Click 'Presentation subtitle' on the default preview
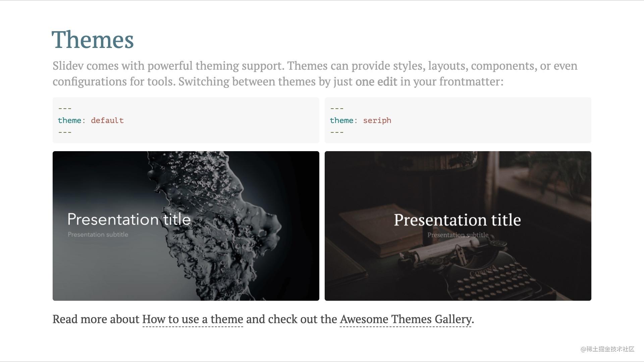The height and width of the screenshot is (362, 644). pyautogui.click(x=98, y=235)
